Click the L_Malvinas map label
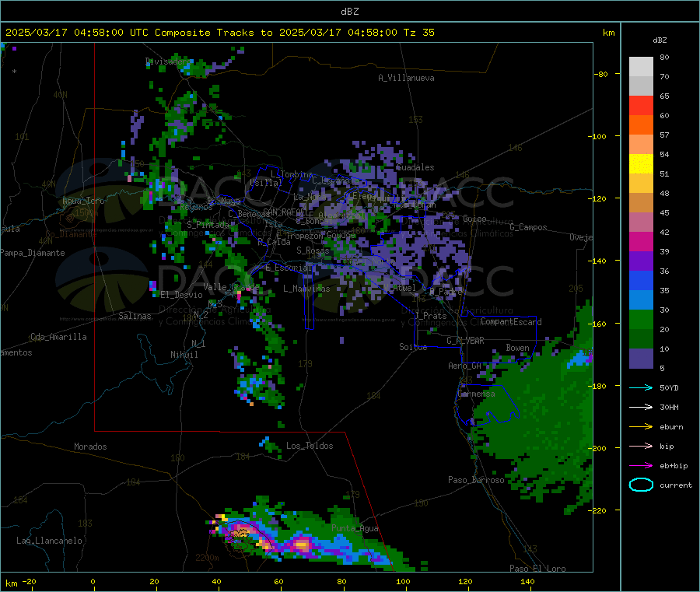Image resolution: width=700 pixels, height=592 pixels. click(306, 289)
